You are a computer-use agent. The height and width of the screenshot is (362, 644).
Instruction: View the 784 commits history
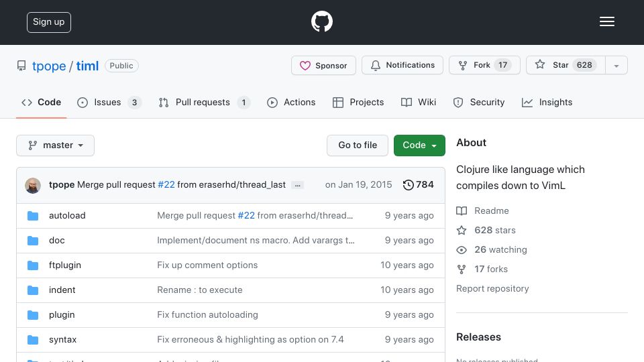pos(418,185)
